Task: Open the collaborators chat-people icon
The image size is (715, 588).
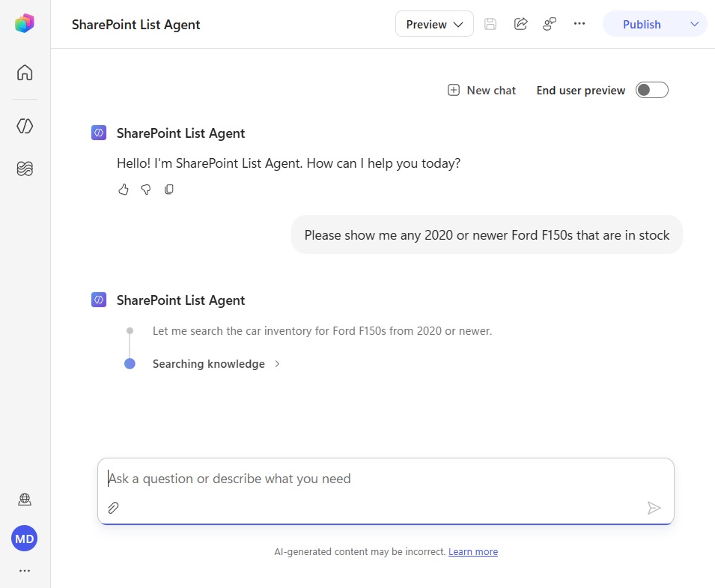Action: point(550,24)
